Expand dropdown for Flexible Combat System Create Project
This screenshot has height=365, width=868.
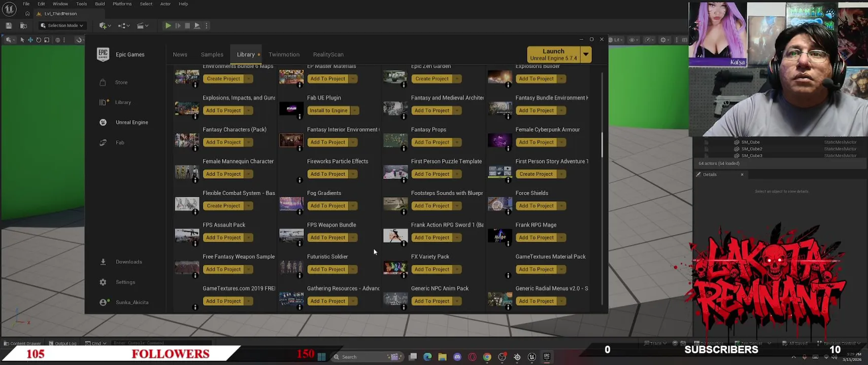(249, 206)
